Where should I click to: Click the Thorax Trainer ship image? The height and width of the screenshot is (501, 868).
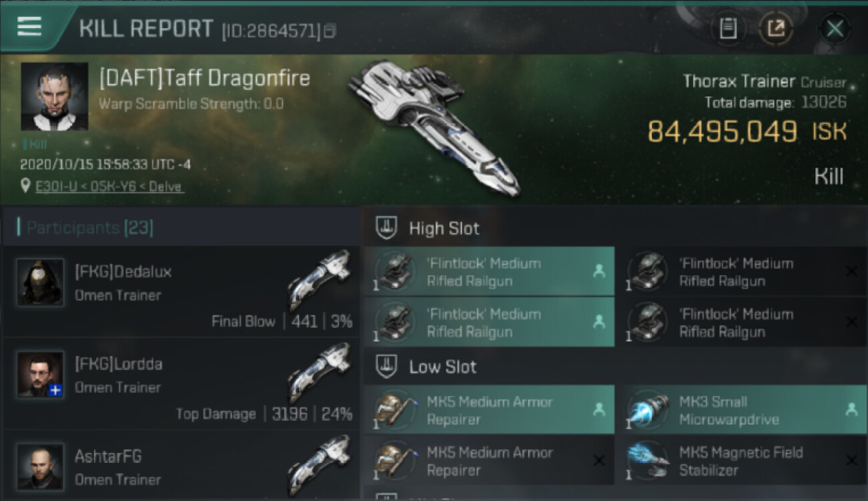434,127
